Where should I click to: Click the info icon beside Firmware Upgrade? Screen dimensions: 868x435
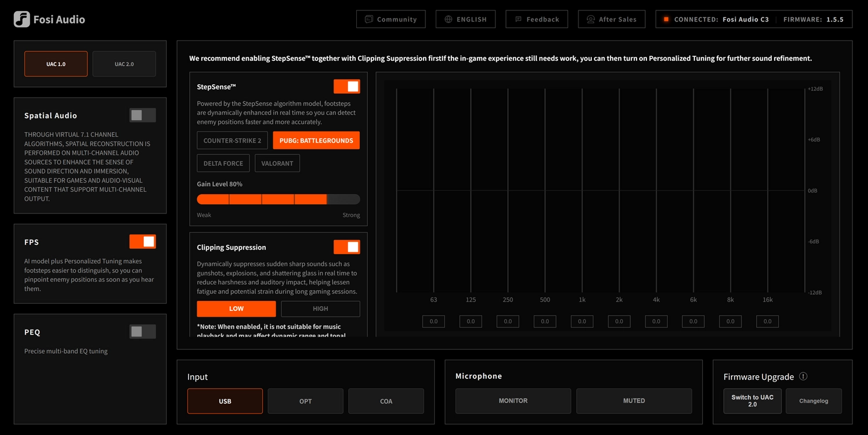pyautogui.click(x=803, y=376)
